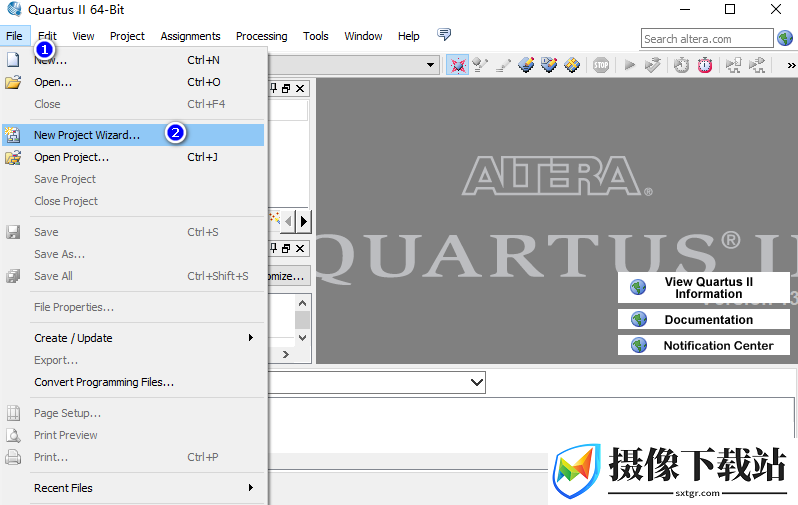Click the left tab-scroll arrow in panel
The width and height of the screenshot is (798, 505).
coord(289,221)
